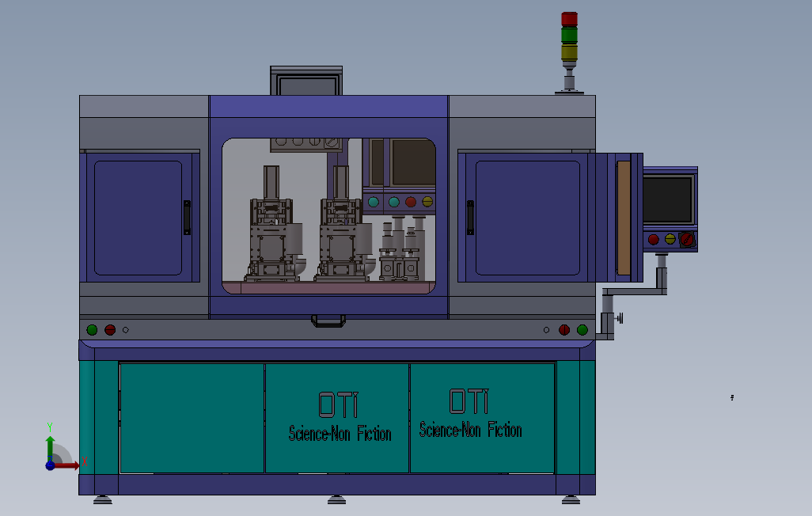
Task: Select the left press unit inside window
Action: pyautogui.click(x=273, y=224)
